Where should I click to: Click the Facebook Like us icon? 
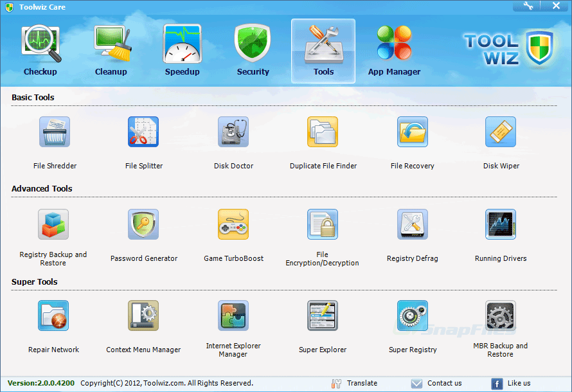[497, 384]
